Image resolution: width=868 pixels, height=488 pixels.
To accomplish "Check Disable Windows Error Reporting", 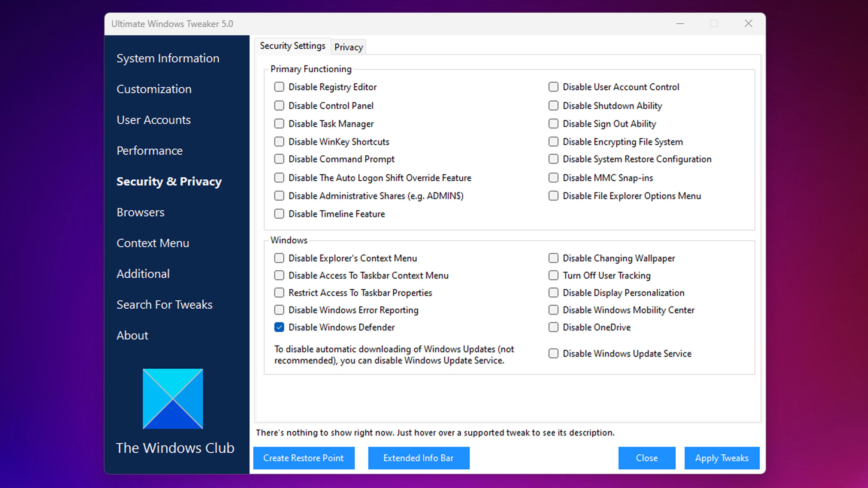I will [x=279, y=310].
